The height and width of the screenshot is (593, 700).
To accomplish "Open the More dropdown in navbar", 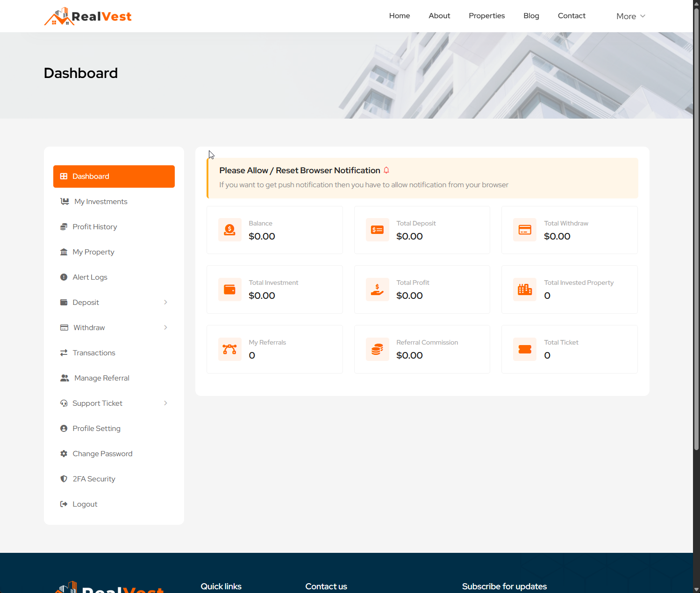I will (631, 16).
